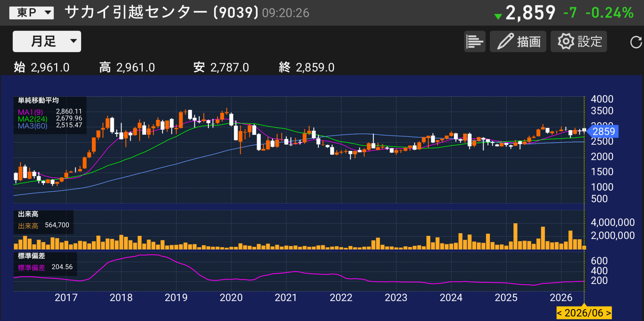The width and height of the screenshot is (644, 321).
Task: Click the 2026/06 date cursor label
Action: [x=584, y=313]
